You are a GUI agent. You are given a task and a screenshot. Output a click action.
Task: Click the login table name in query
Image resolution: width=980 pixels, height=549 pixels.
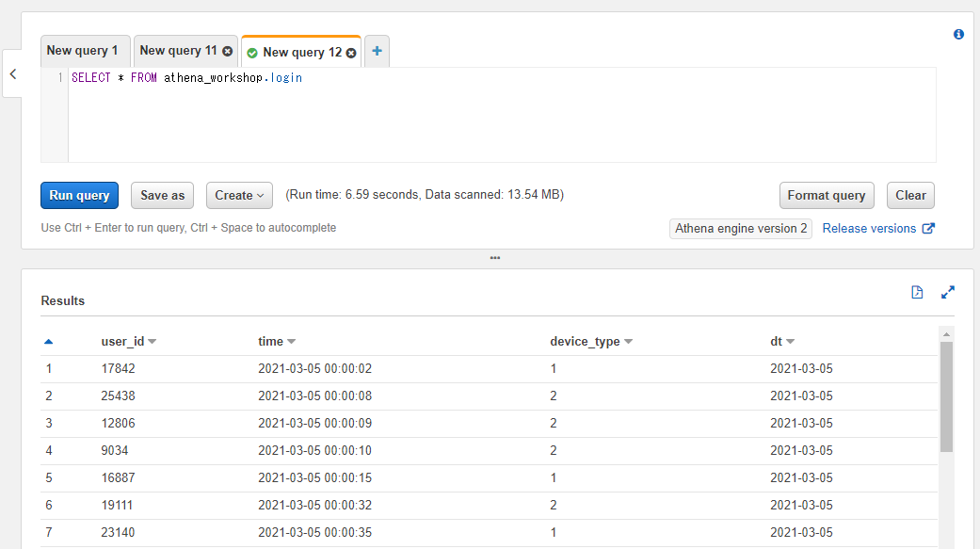coord(286,77)
